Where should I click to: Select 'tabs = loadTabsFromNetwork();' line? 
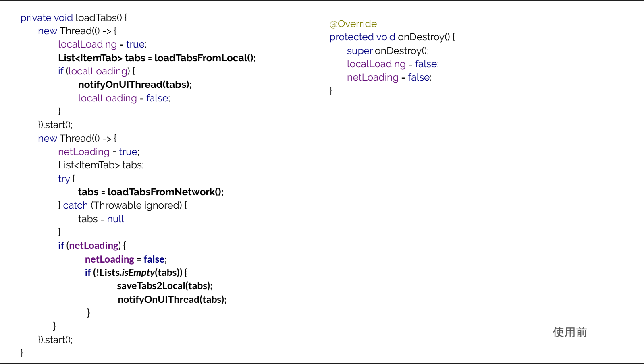coord(151,192)
